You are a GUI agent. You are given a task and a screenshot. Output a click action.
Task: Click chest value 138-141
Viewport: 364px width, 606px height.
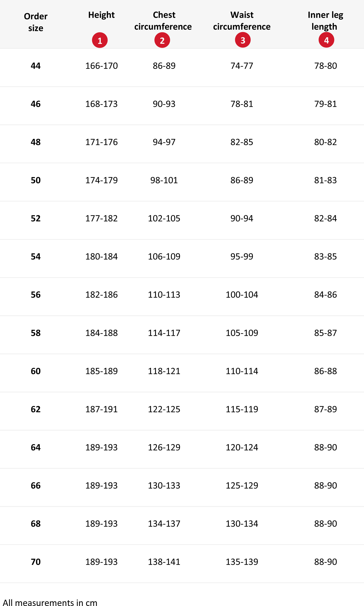tap(164, 562)
